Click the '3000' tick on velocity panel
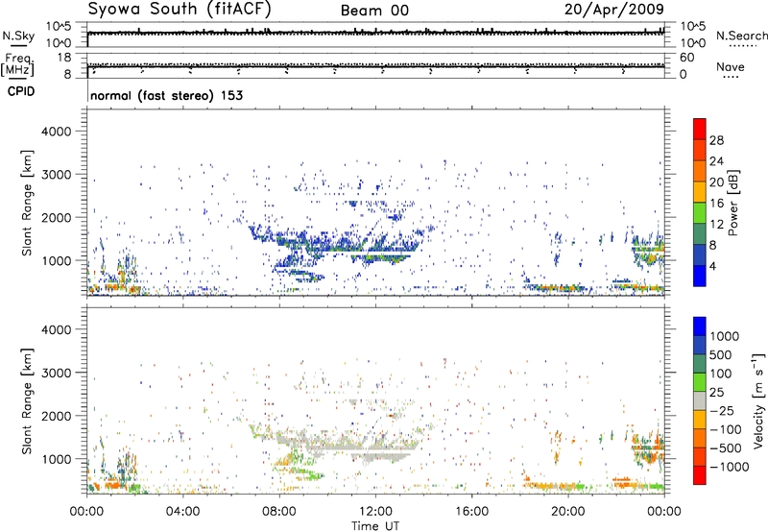This screenshot has height=532, width=768. point(57,373)
